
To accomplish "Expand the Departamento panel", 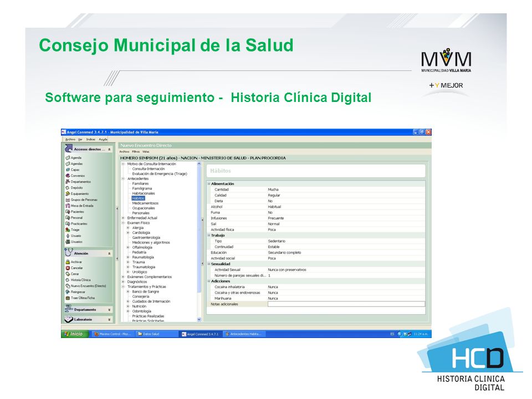I will [109, 310].
